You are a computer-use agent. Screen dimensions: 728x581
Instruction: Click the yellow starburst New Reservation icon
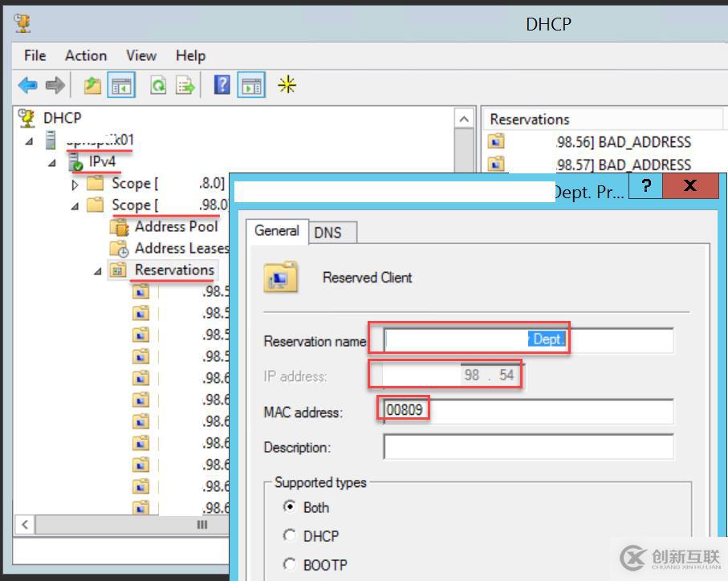coord(287,85)
